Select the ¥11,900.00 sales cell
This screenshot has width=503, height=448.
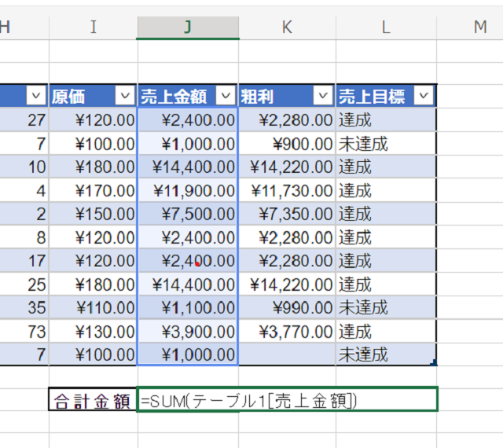coord(188,191)
